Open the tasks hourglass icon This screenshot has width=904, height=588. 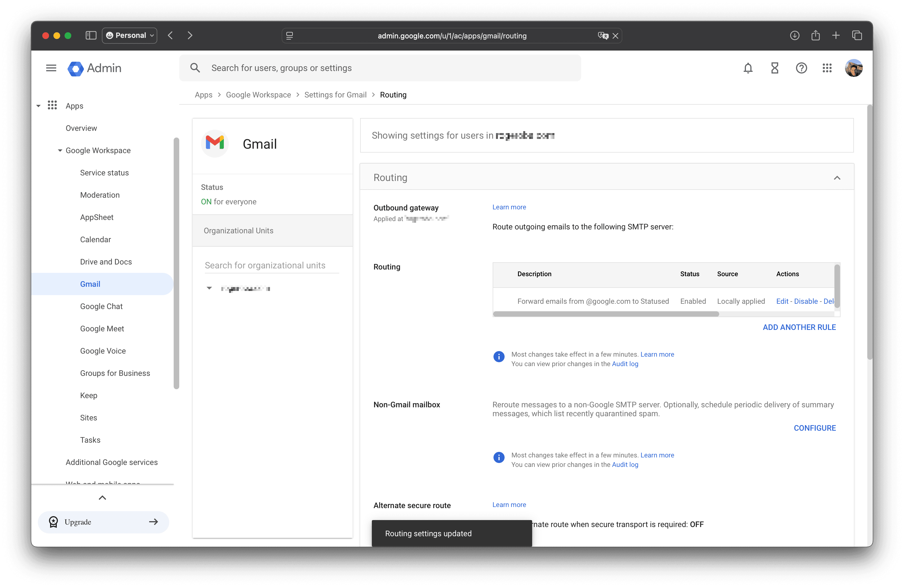point(775,68)
